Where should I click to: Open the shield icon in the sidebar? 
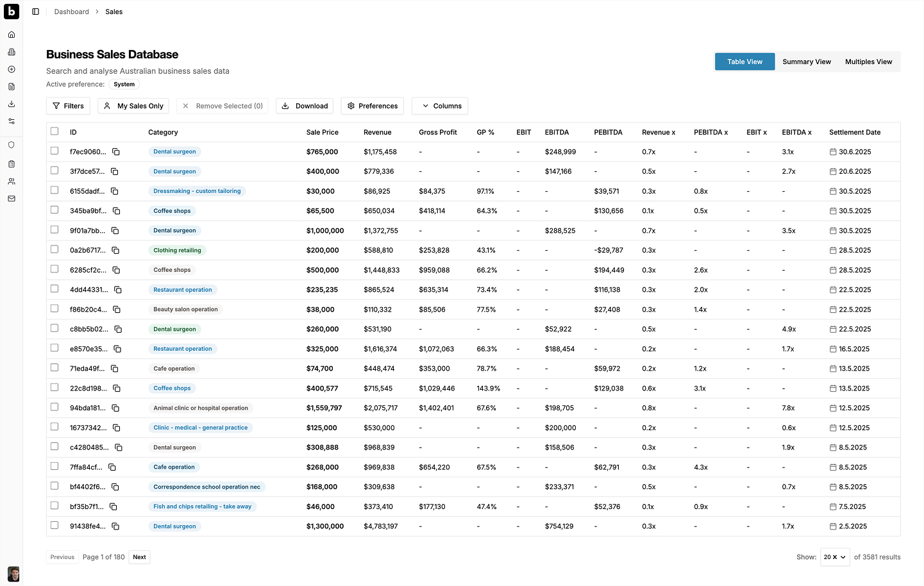(x=12, y=145)
